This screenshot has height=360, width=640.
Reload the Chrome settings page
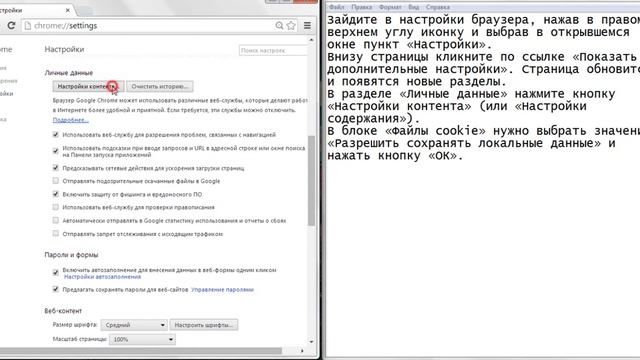click(x=11, y=26)
